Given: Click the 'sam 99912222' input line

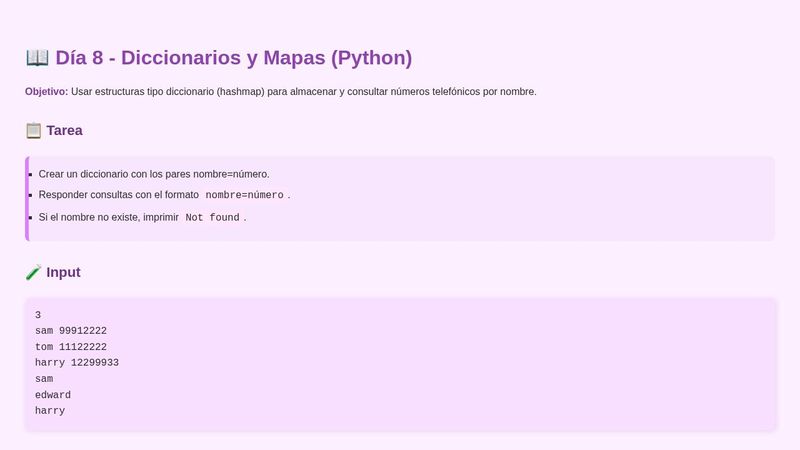Looking at the screenshot, I should pos(70,331).
